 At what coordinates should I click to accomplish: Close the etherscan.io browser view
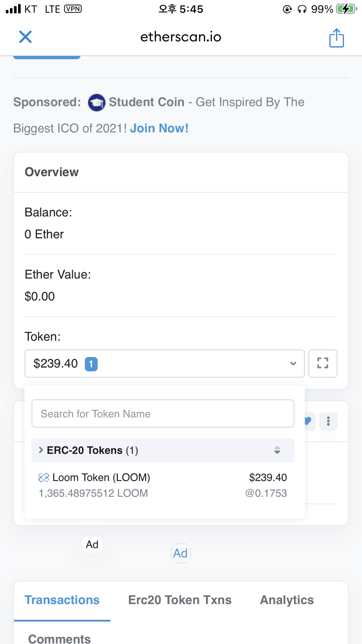click(x=25, y=37)
